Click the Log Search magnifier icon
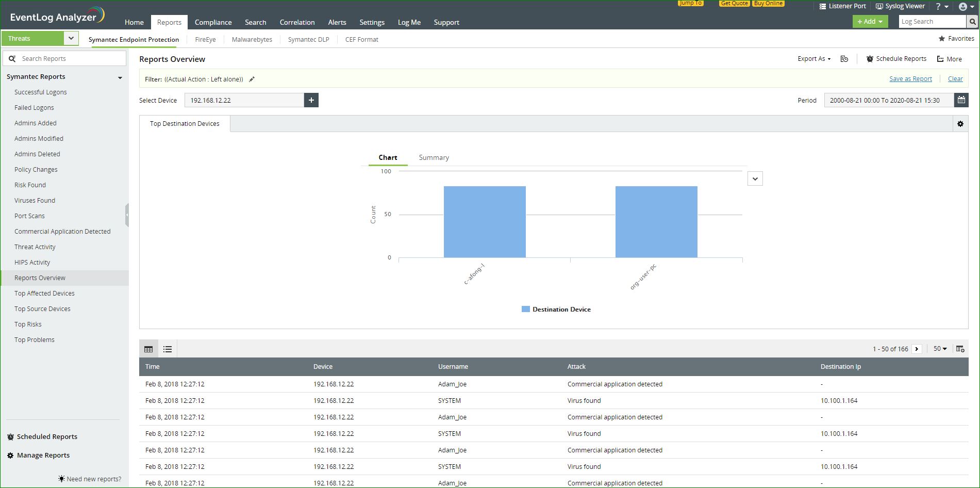 [972, 22]
